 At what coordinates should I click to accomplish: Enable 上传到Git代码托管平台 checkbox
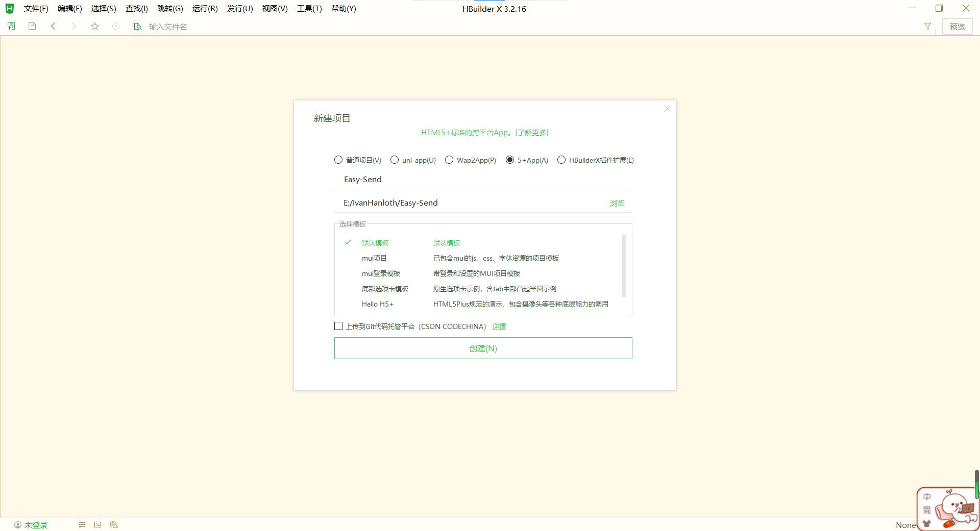pyautogui.click(x=338, y=326)
